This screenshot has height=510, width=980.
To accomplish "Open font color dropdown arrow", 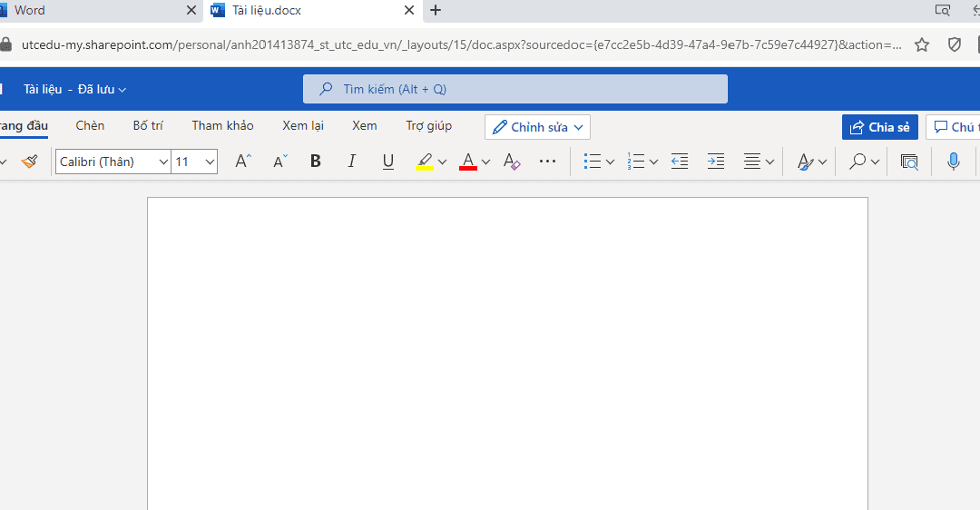I will pos(485,162).
